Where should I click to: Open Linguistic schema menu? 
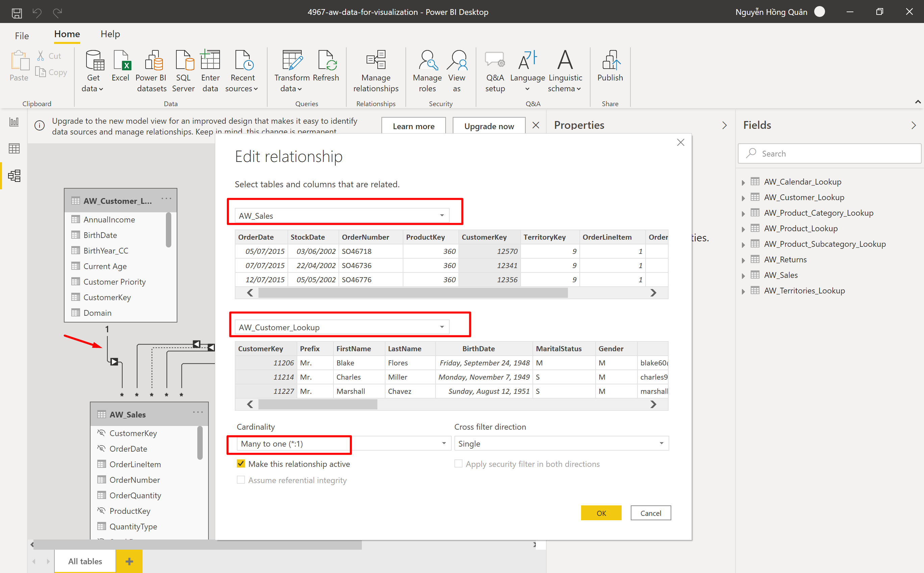click(565, 71)
